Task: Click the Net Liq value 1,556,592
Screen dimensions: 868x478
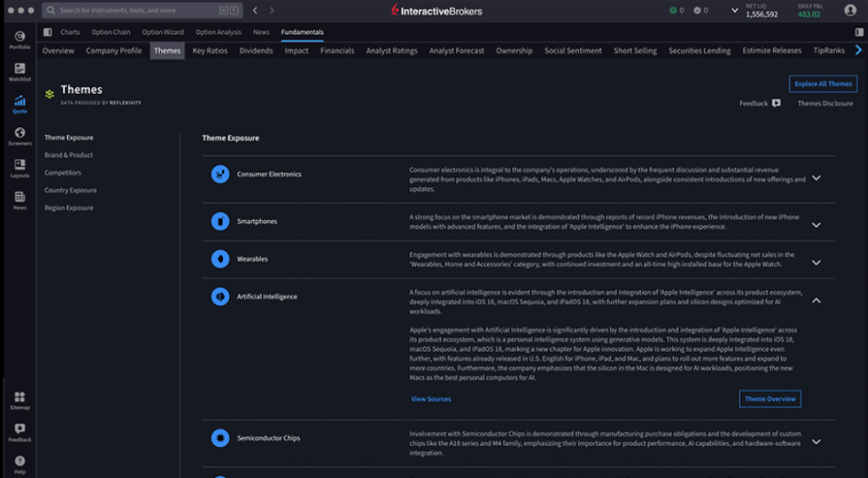Action: coord(762,14)
